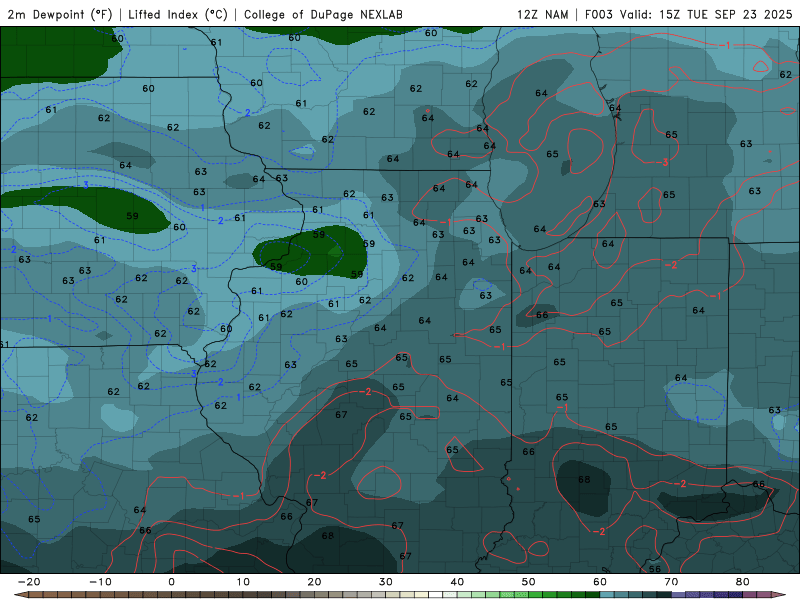
Task: Click 'F003 Valid: 15Z TUE SEP 23 2025'
Action: [x=688, y=14]
